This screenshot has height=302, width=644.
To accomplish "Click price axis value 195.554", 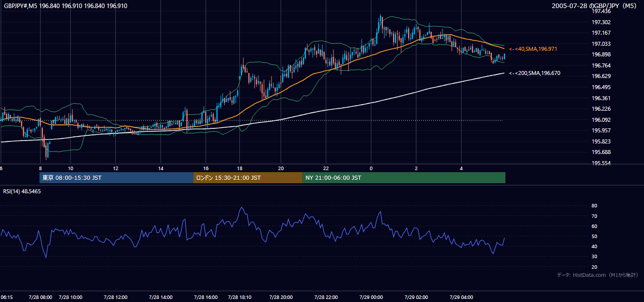I will click(601, 163).
